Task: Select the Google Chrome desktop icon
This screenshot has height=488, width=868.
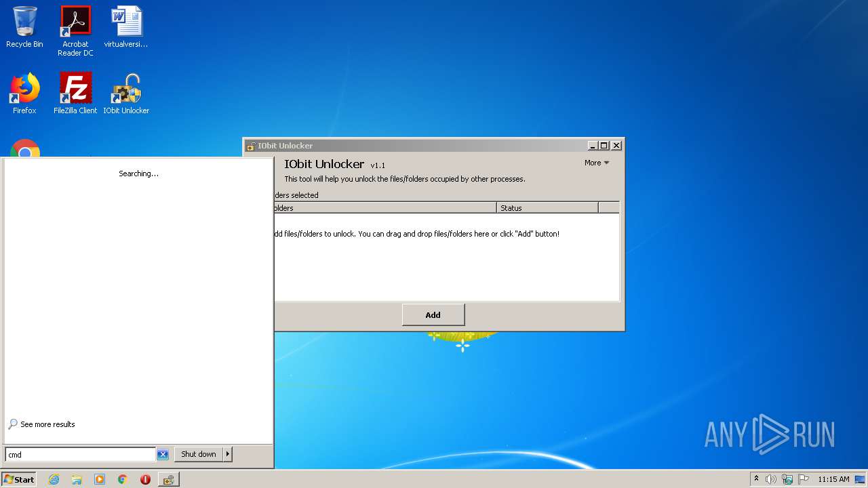Action: pos(25,148)
